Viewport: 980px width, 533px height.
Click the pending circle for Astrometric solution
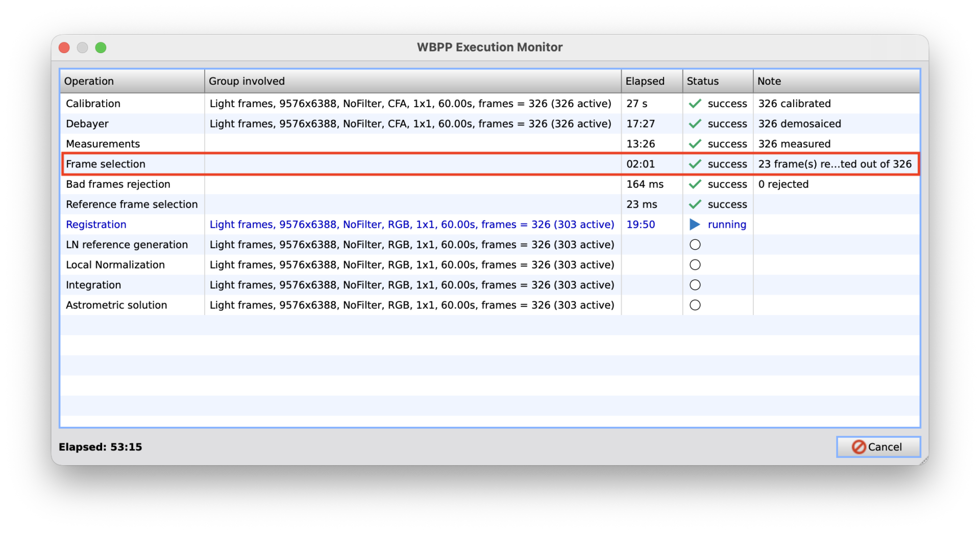(x=695, y=305)
